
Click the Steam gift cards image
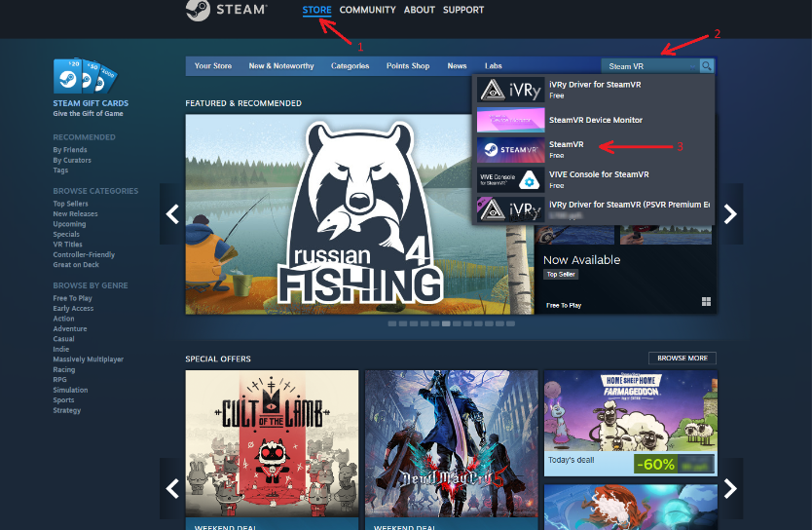point(86,78)
